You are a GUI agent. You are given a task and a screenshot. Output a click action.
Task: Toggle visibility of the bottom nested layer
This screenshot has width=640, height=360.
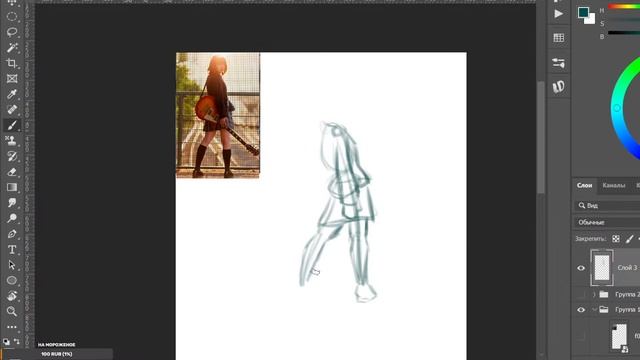point(581,336)
